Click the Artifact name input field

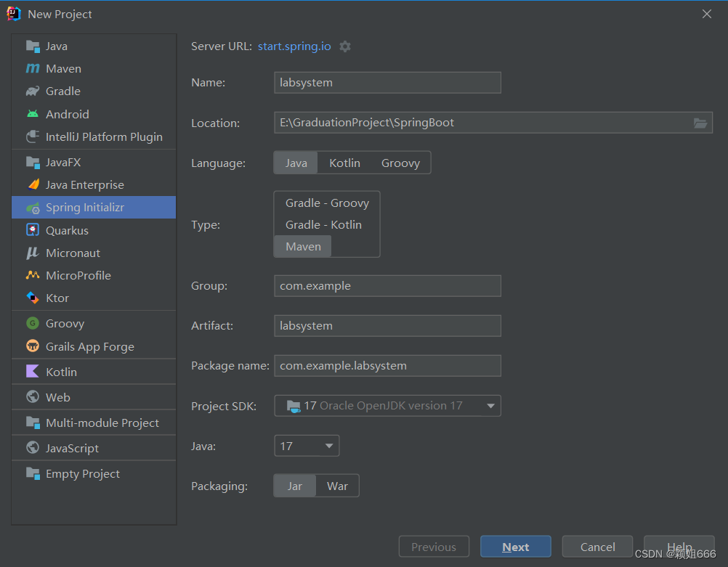pyautogui.click(x=387, y=325)
